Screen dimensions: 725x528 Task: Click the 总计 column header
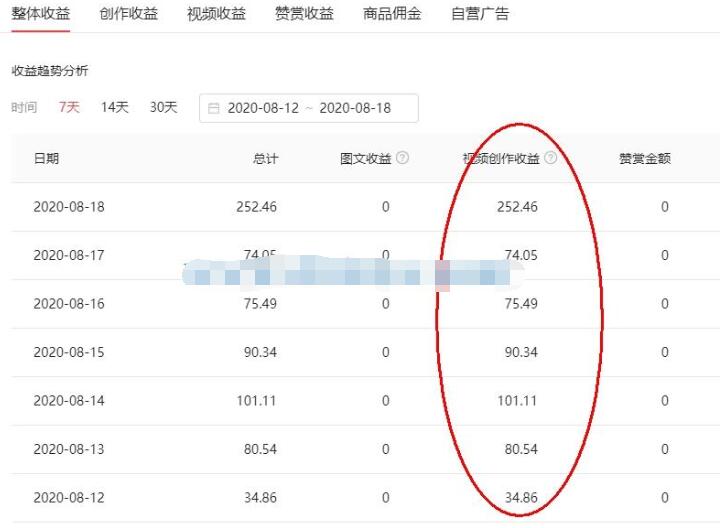pyautogui.click(x=265, y=158)
